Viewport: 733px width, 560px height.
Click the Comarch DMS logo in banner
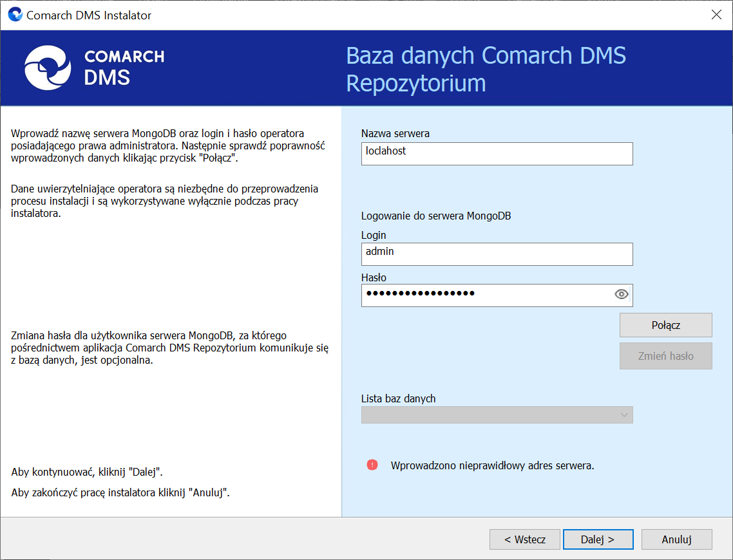pos(94,68)
